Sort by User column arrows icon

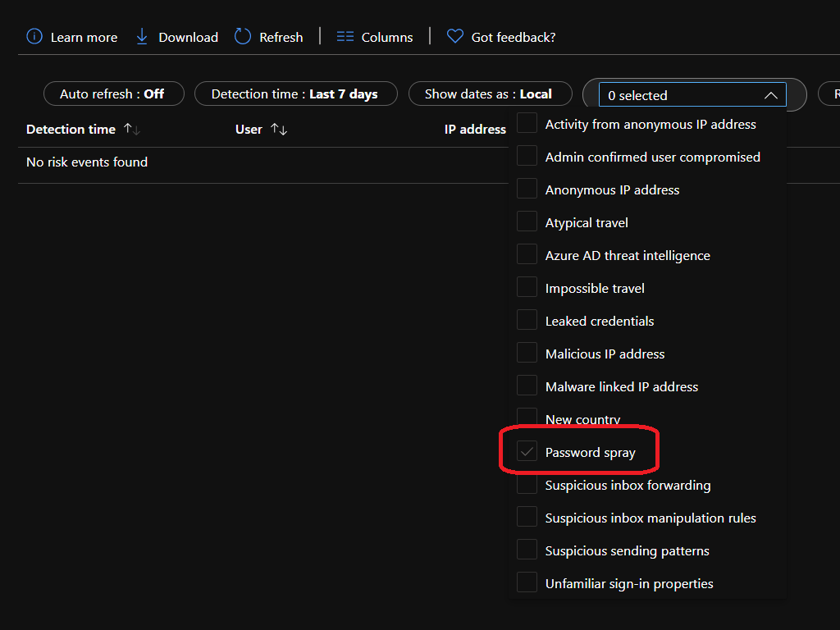point(279,130)
